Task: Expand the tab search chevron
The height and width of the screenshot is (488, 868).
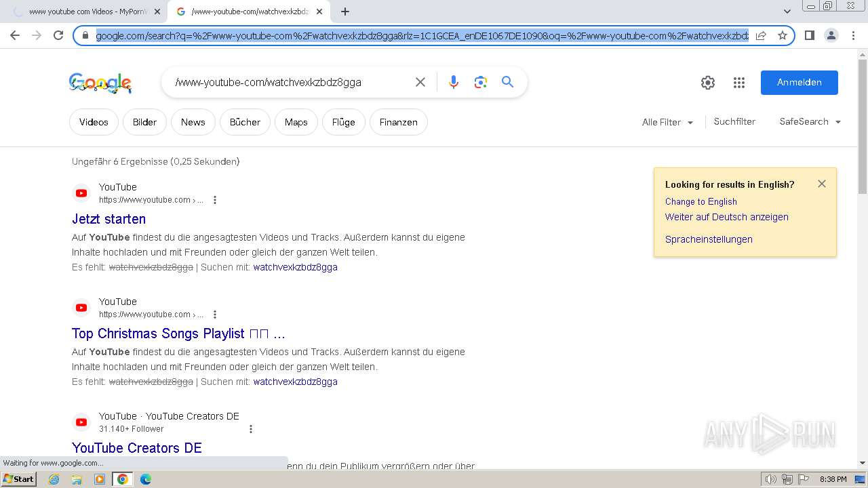Action: (x=787, y=12)
